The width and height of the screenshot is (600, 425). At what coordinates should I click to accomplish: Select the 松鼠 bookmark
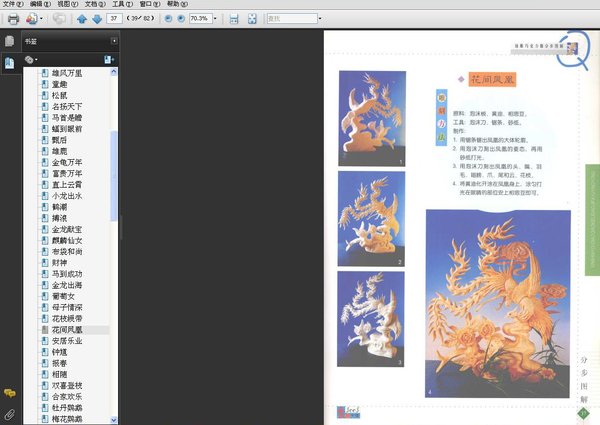pyautogui.click(x=59, y=95)
